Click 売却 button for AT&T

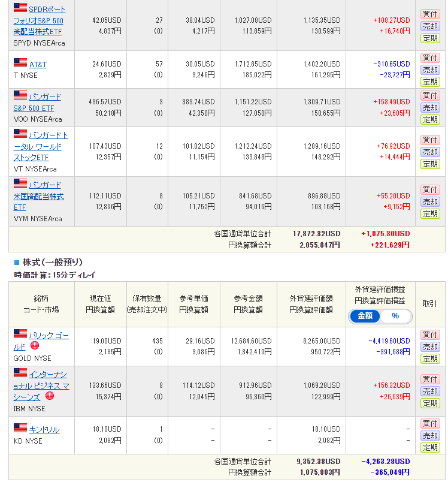[x=430, y=70]
